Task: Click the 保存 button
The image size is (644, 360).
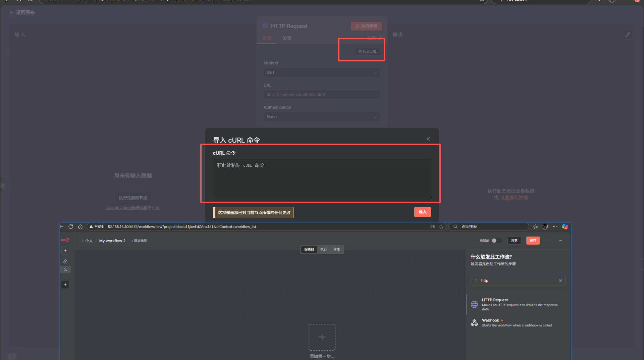Action: click(533, 241)
